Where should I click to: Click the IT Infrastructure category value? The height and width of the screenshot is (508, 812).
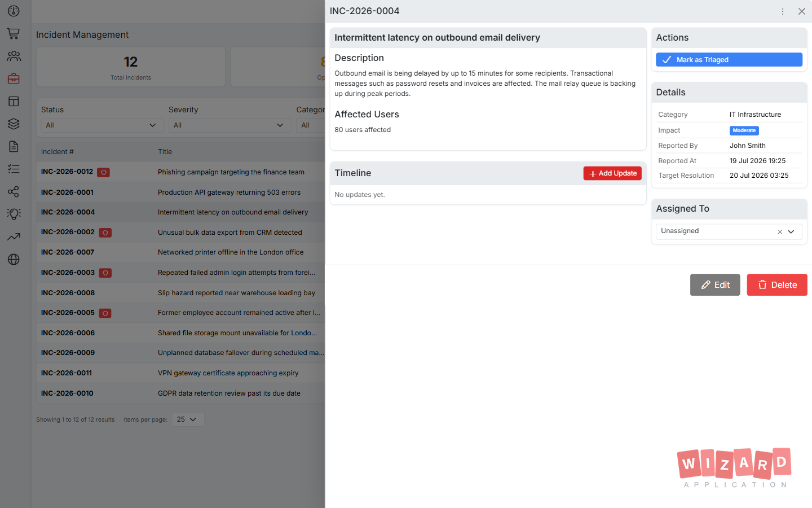756,115
